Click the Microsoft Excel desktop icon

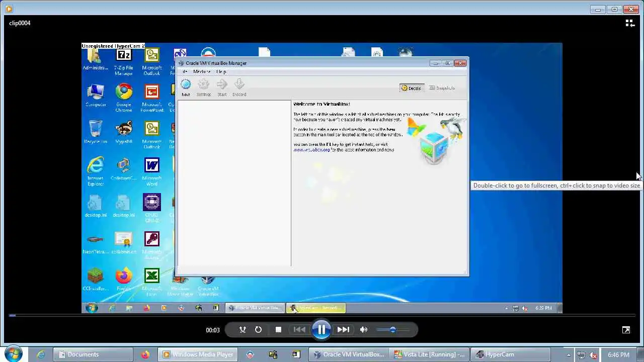click(x=151, y=283)
